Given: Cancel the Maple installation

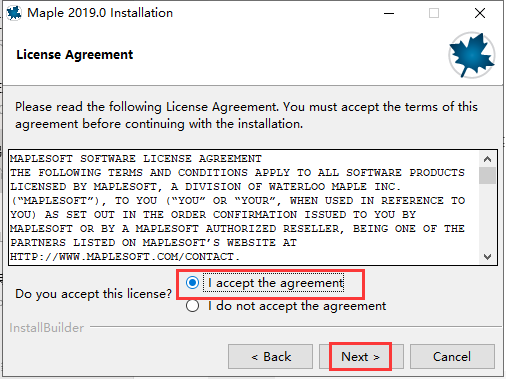Looking at the screenshot, I should (452, 357).
